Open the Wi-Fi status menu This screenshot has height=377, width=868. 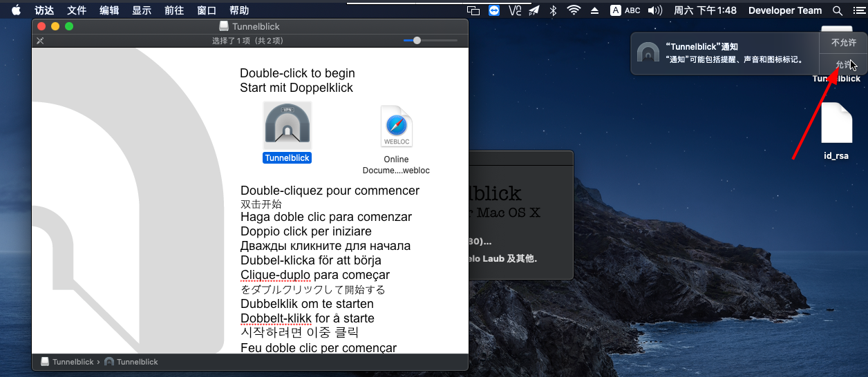[574, 10]
